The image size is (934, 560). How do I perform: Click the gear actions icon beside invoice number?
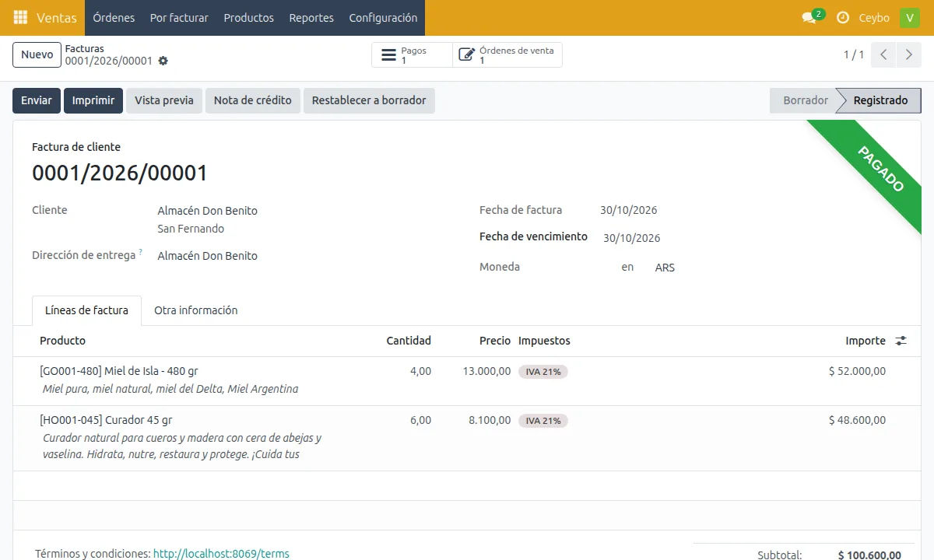[x=163, y=61]
